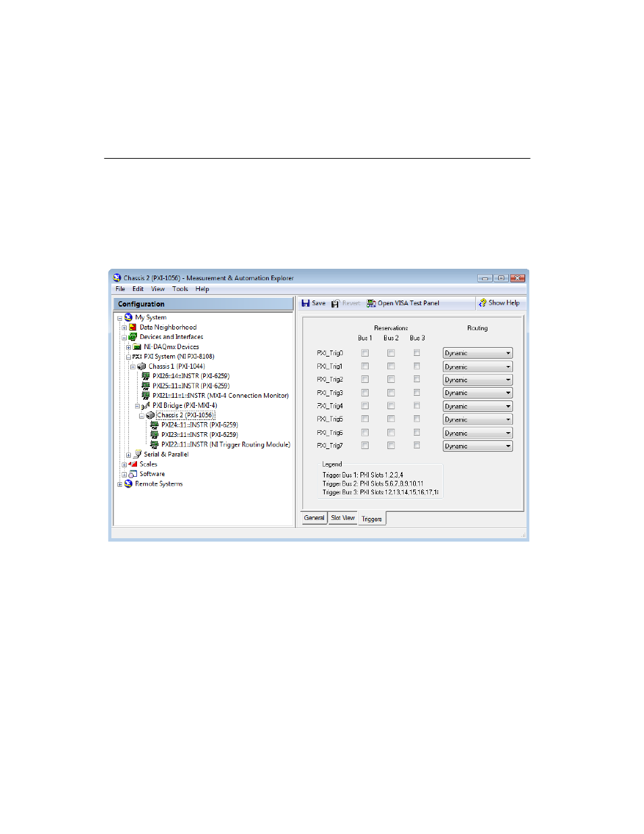Check PXI_Trig0 Bus 1 reservation
The height and width of the screenshot is (834, 644).
(x=365, y=353)
